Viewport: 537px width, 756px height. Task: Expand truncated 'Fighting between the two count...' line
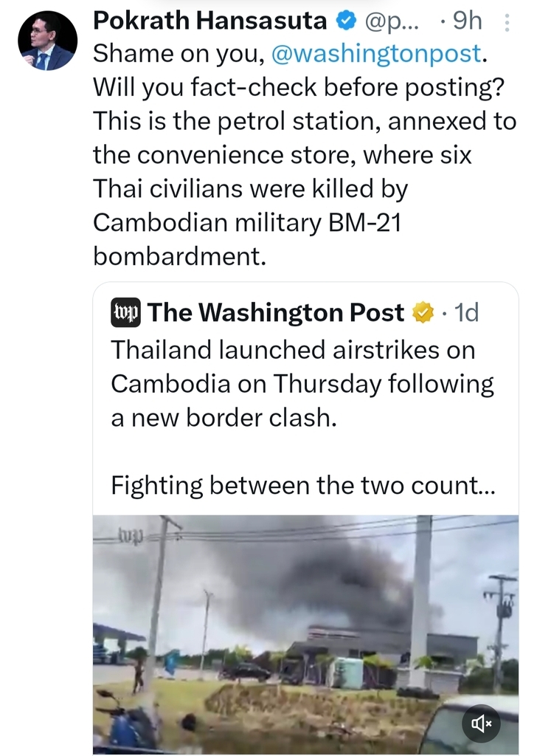coord(302,486)
